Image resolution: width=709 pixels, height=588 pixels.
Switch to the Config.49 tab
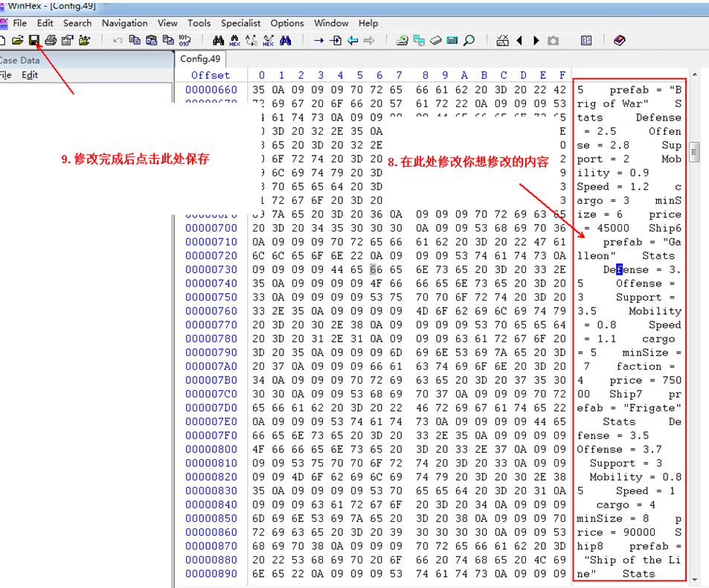[199, 59]
